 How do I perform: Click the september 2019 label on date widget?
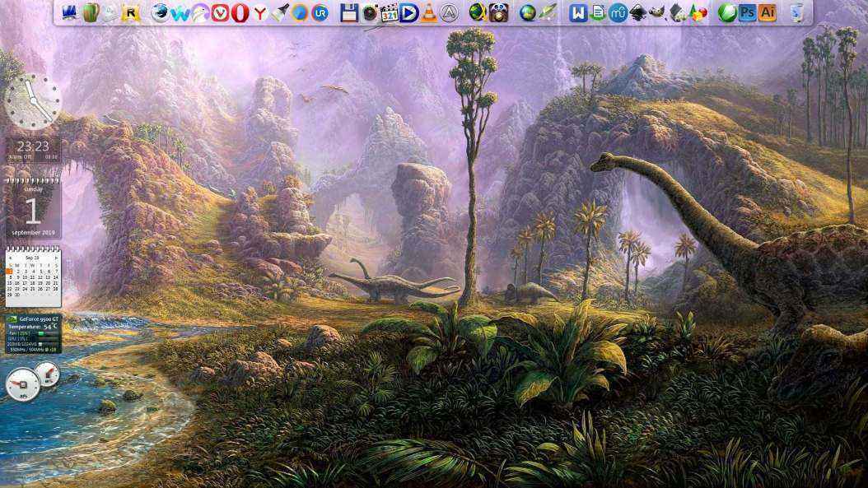click(33, 233)
